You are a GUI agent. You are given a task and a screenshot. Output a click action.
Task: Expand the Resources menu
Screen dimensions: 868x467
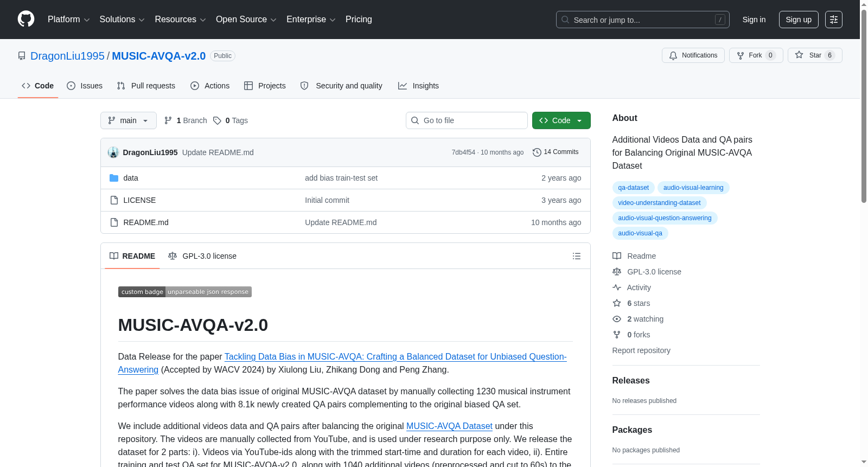point(180,20)
